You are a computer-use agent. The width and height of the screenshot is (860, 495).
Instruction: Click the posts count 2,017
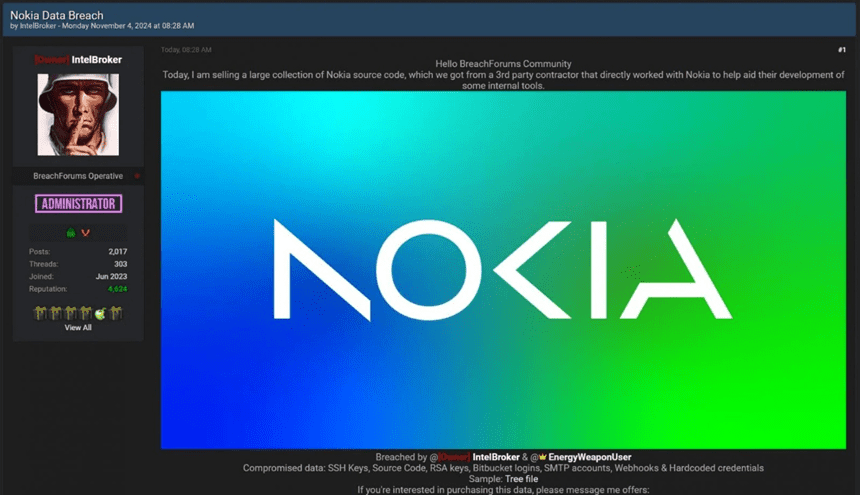pyautogui.click(x=117, y=251)
